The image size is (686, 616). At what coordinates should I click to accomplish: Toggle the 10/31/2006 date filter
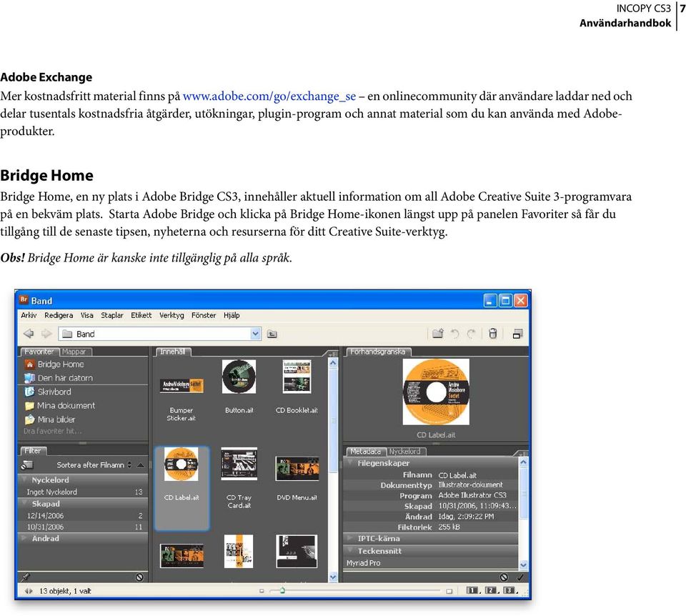83,527
